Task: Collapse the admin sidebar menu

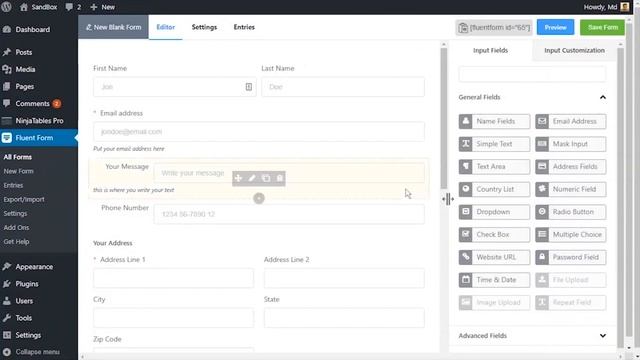Action: pos(31,352)
